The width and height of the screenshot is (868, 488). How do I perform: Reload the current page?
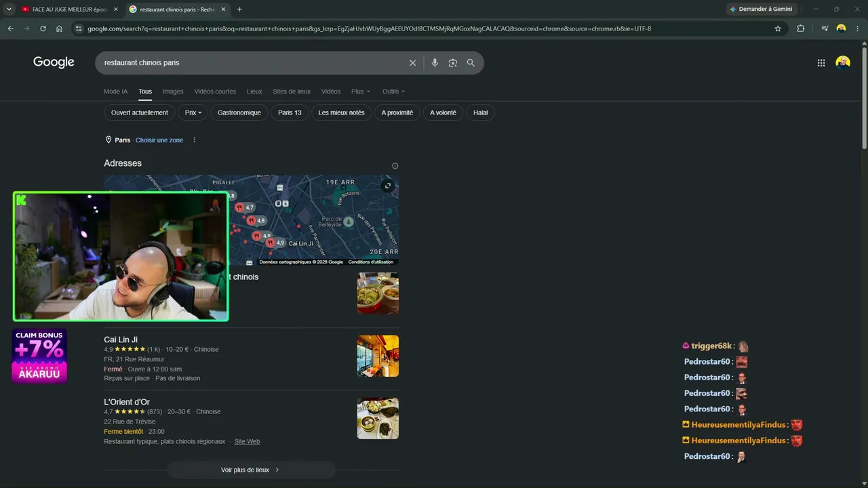point(43,28)
